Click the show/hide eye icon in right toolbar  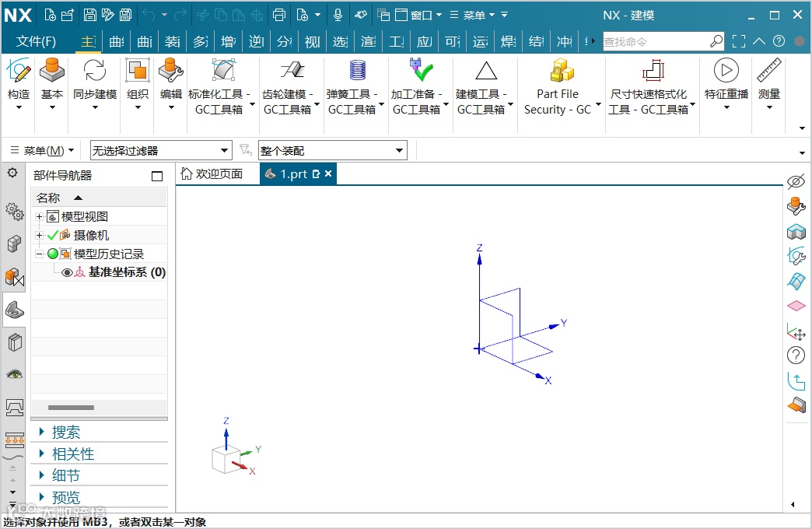tap(796, 182)
